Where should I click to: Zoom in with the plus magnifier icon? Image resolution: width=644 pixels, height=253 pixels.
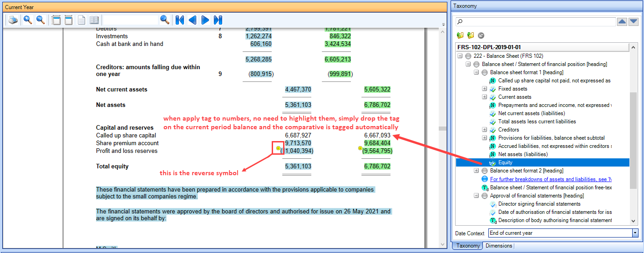(28, 20)
